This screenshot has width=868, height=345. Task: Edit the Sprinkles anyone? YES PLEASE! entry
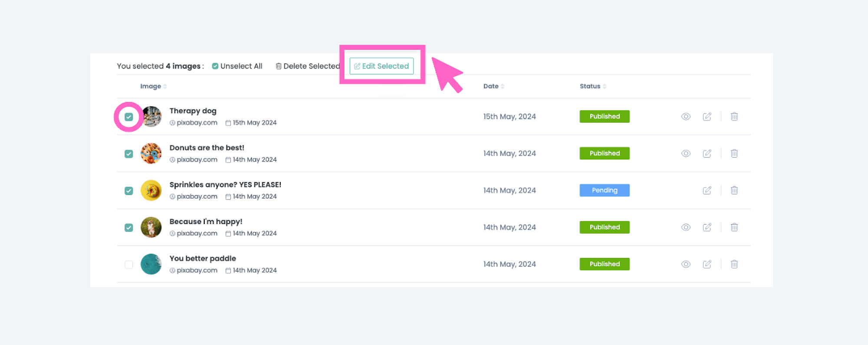707,190
